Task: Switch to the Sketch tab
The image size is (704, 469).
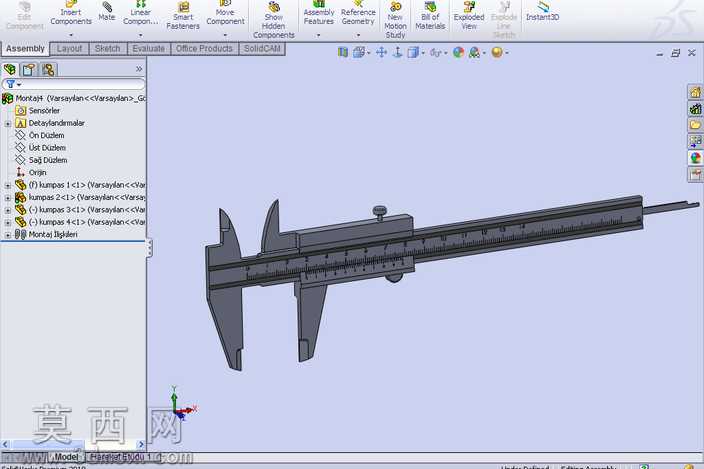Action: click(x=108, y=48)
